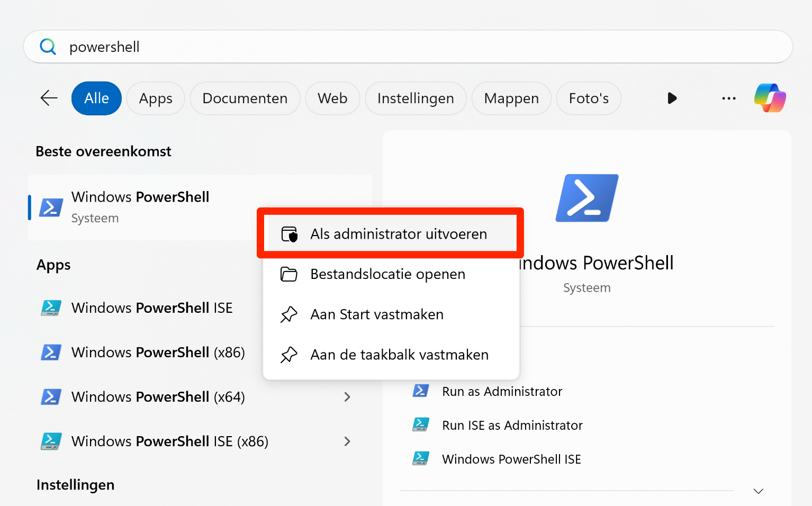Expand the Windows PowerShell ISE (x86) chevron

(347, 441)
